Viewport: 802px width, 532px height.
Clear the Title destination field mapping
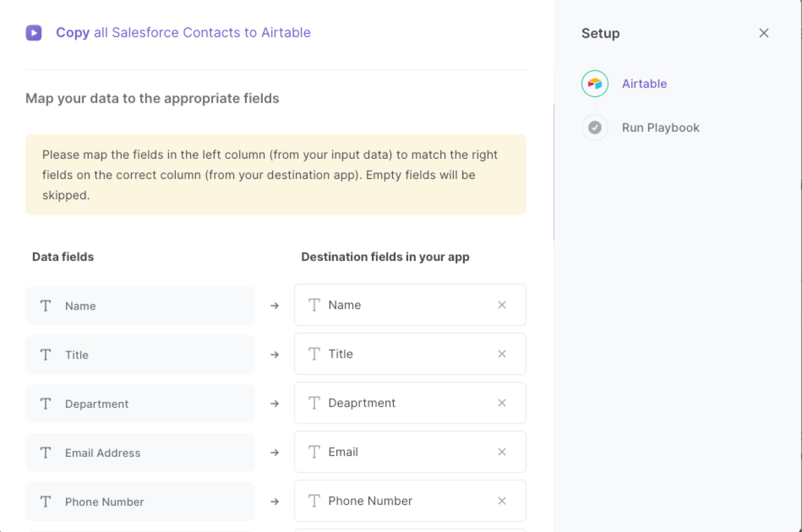click(502, 354)
